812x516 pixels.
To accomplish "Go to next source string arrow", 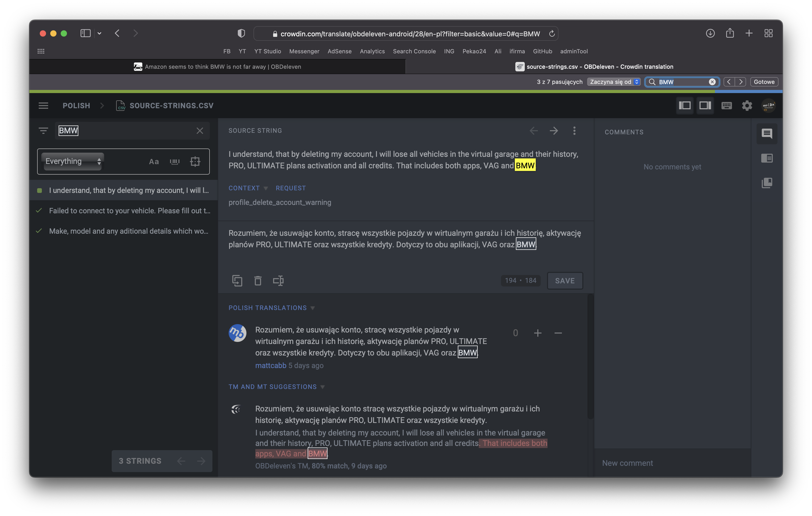I will coord(554,131).
